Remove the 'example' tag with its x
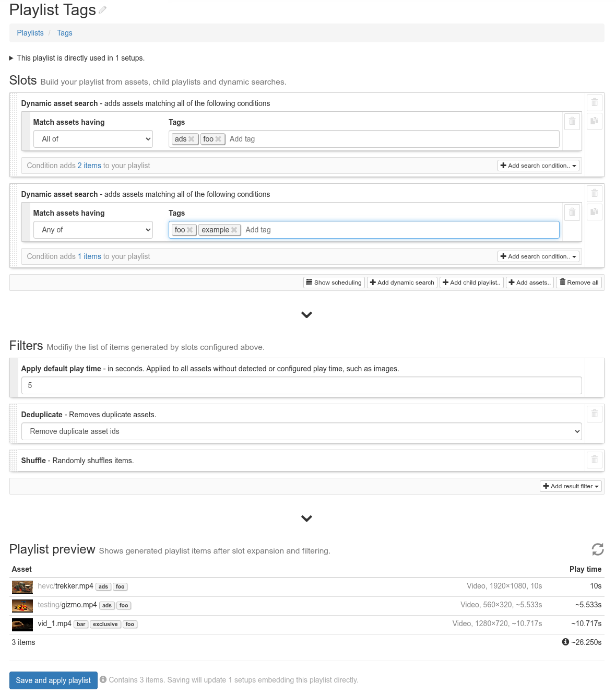Screen dimensions: 616x694 pyautogui.click(x=234, y=230)
